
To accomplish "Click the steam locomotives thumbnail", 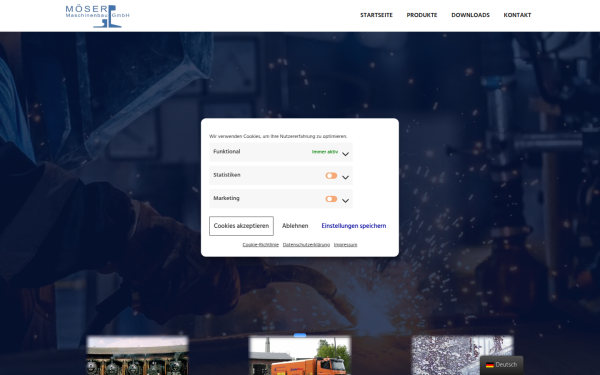I will click(137, 355).
